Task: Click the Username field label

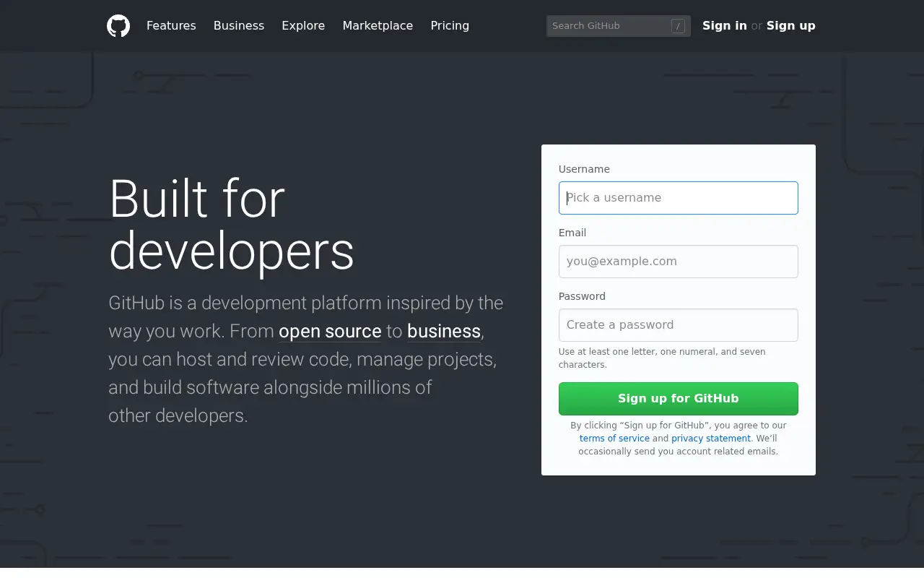Action: (584, 169)
